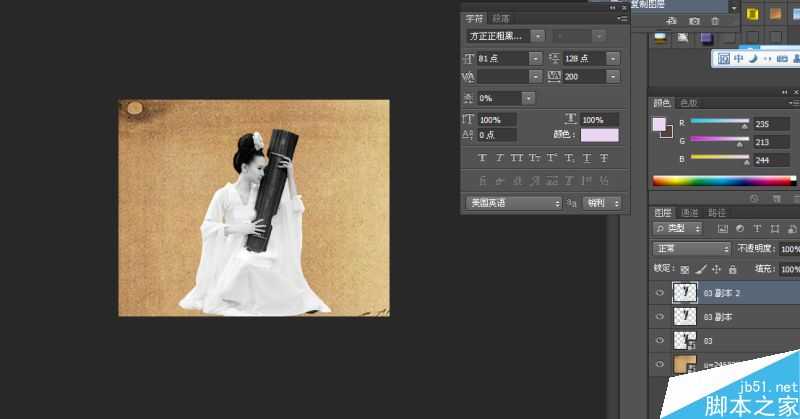Screen dimensions: 800x419
Task: Toggle visibility of the 83 副本 layer
Action: [659, 317]
